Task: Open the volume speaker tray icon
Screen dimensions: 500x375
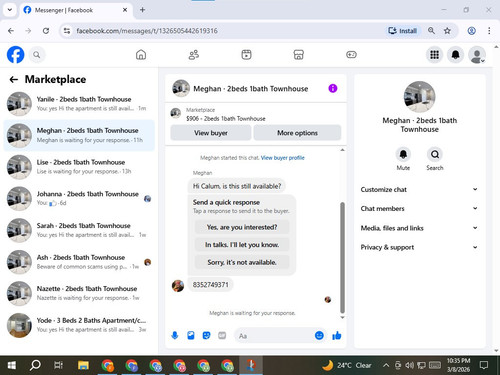Action: pyautogui.click(x=409, y=365)
